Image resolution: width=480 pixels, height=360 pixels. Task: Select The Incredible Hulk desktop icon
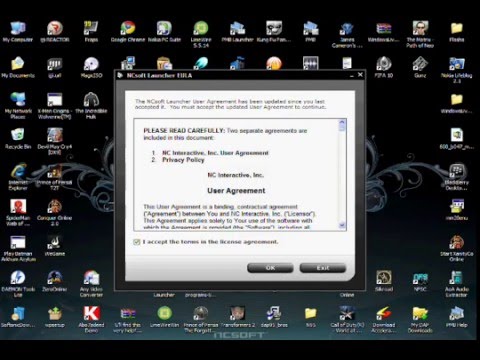click(91, 106)
